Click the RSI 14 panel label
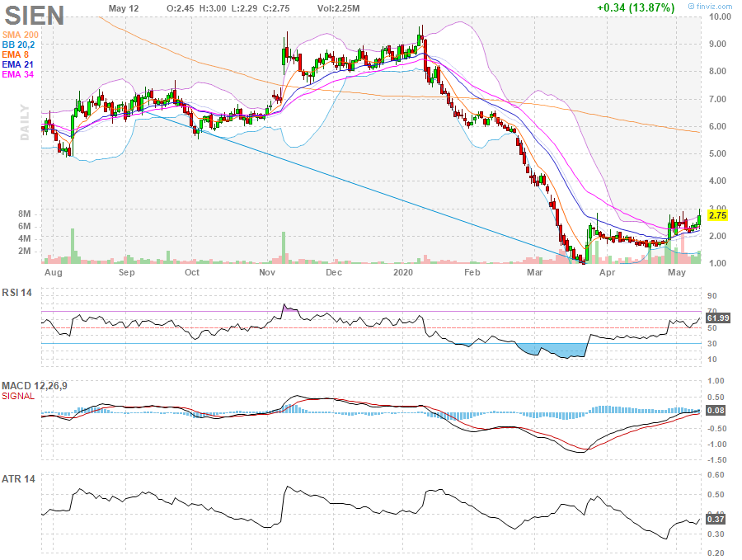 coord(16,292)
